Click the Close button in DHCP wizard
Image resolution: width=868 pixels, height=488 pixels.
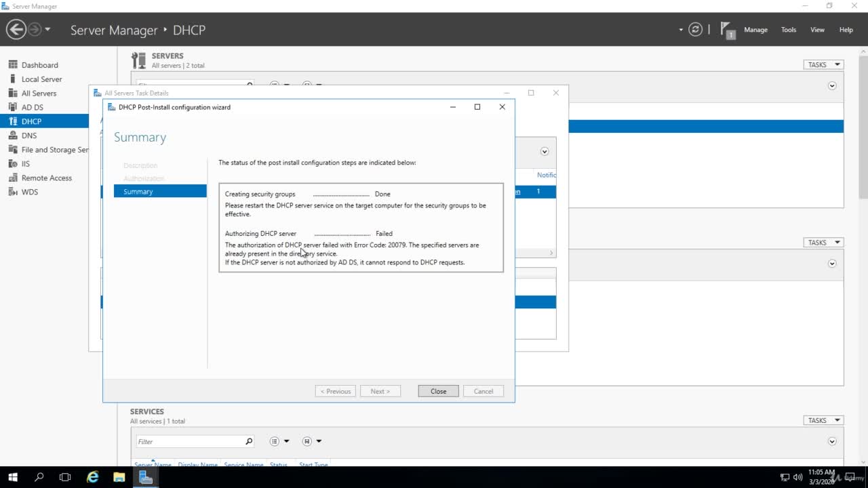(x=438, y=391)
